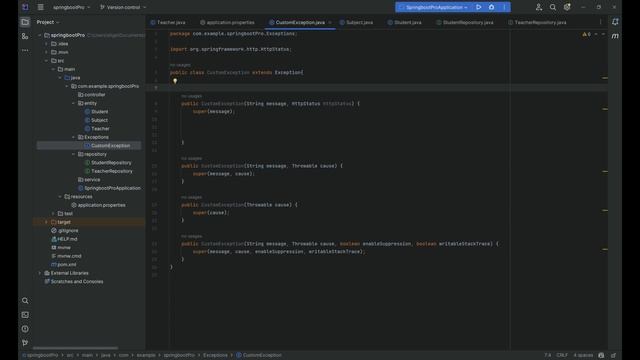640x360 pixels.
Task: Collapse the src folder
Action: point(46,61)
